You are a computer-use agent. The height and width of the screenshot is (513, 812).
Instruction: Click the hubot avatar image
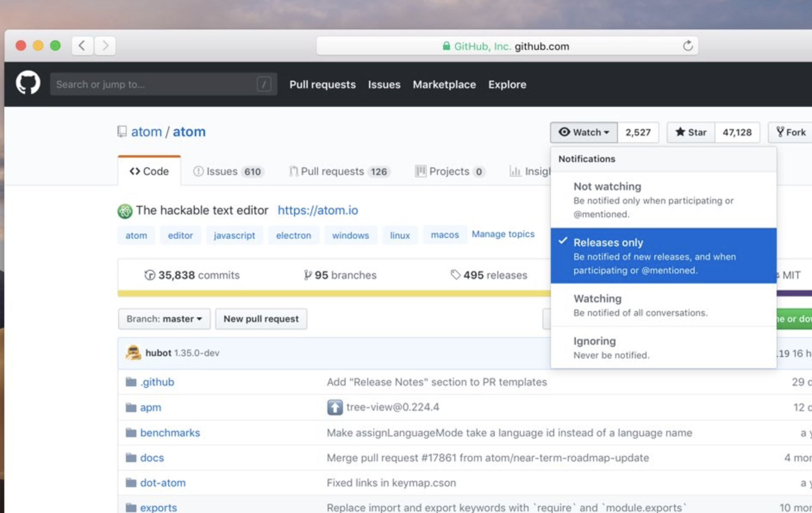[x=133, y=353]
